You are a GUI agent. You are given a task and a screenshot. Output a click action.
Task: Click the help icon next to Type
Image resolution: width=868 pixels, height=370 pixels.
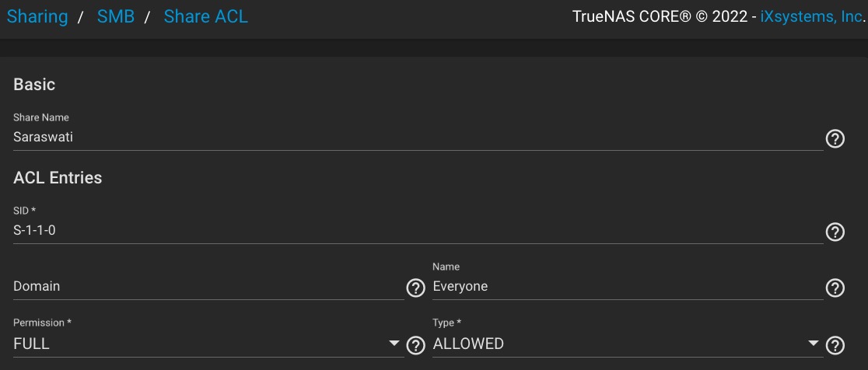[835, 345]
